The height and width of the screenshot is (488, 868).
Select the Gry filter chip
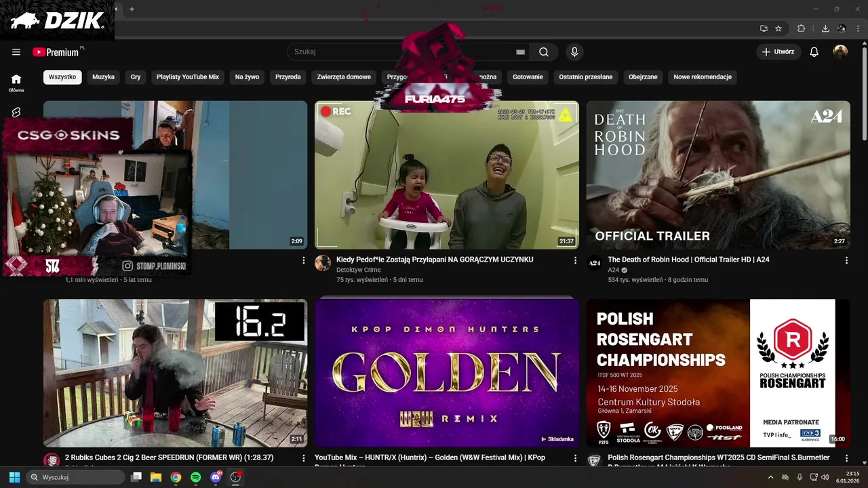click(x=136, y=77)
